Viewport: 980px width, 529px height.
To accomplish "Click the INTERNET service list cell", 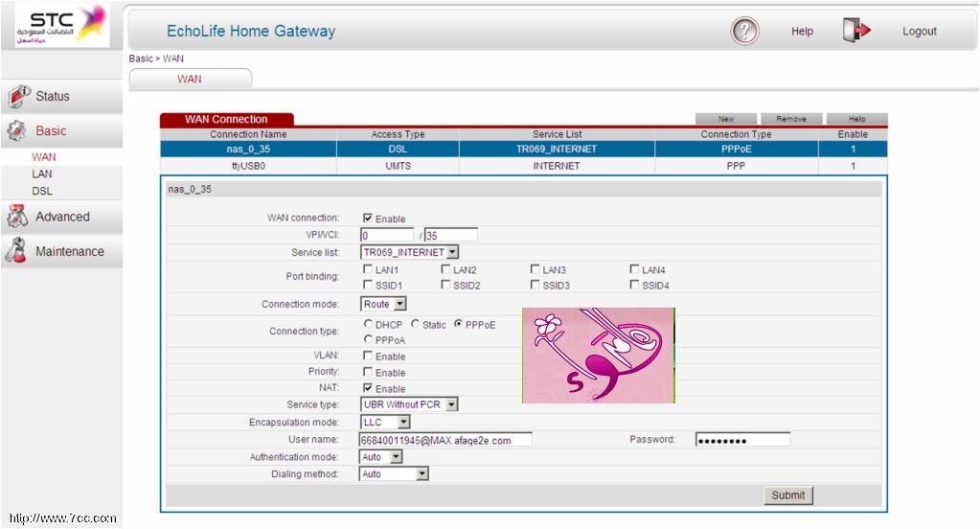I will point(557,166).
